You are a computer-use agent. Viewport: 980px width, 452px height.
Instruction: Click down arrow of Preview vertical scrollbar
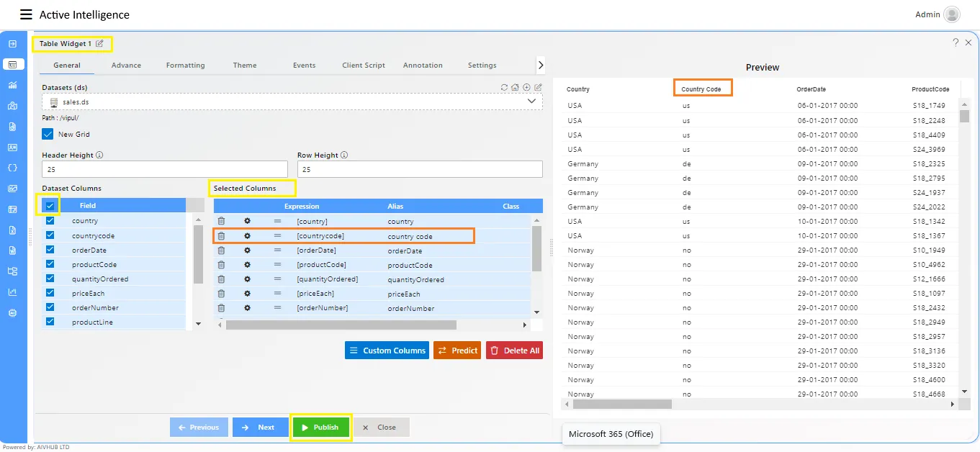click(x=965, y=392)
